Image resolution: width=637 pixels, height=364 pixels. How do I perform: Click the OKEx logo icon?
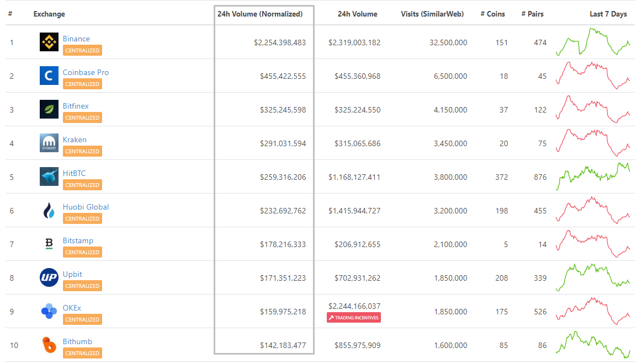click(49, 312)
